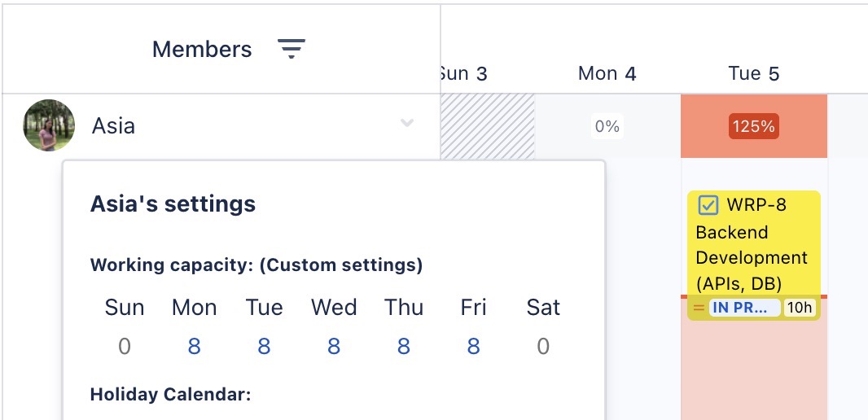Click the 125% workload badge on Tuesday

[x=753, y=126]
